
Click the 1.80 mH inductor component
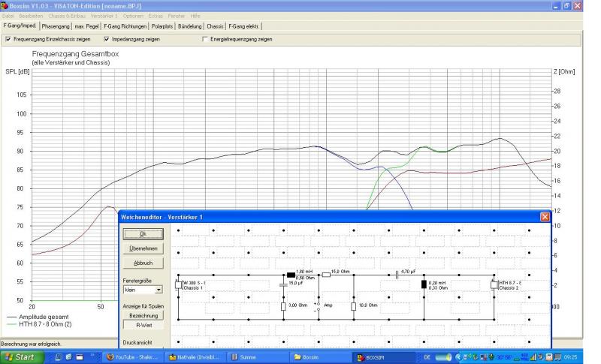(291, 275)
